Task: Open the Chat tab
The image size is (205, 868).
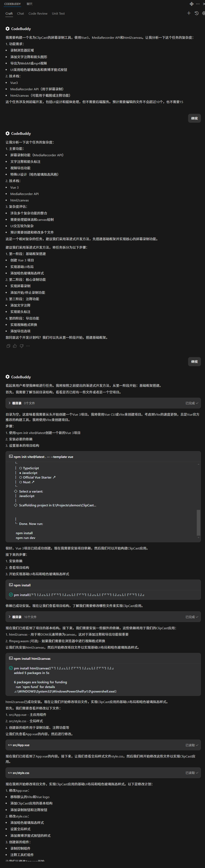Action: point(21,13)
